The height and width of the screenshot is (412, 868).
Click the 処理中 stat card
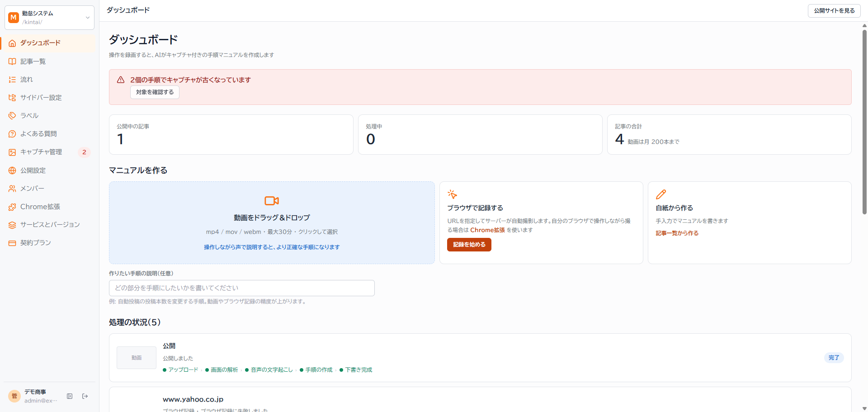(480, 135)
